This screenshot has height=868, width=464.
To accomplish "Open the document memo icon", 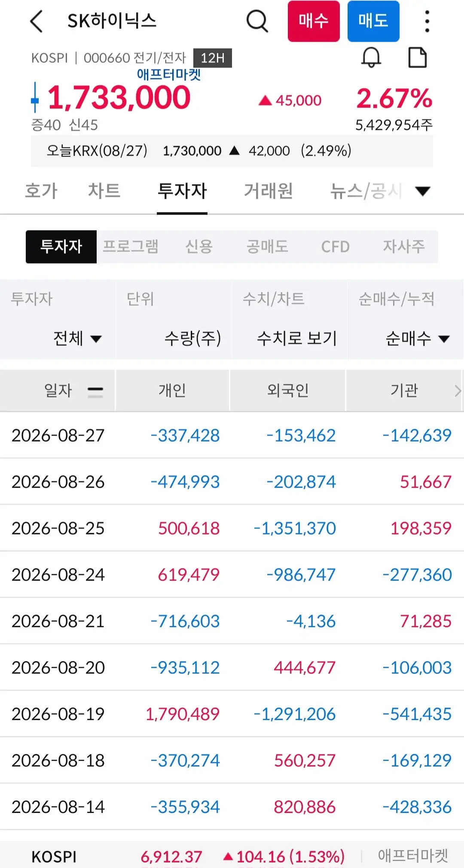I will coord(418,58).
